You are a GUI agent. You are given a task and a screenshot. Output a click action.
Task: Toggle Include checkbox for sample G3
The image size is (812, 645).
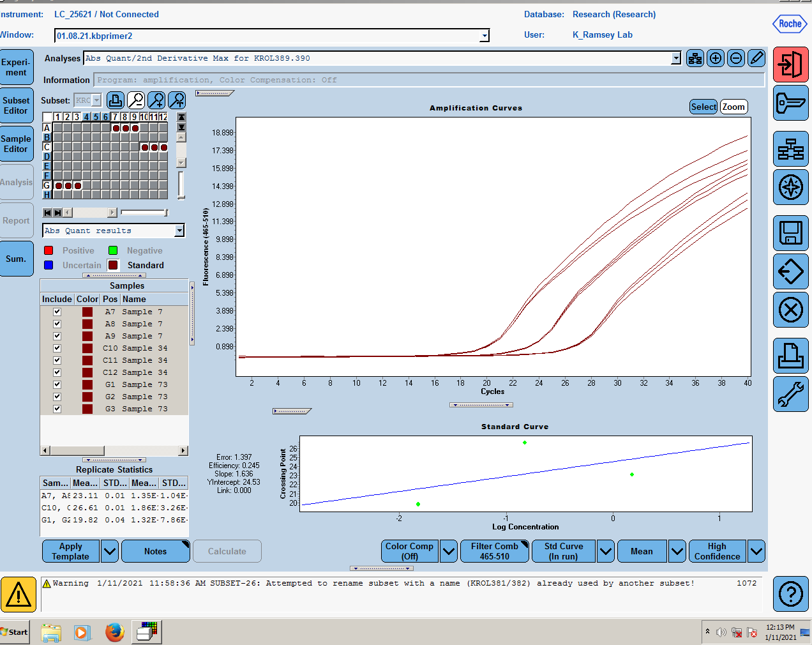tap(57, 409)
